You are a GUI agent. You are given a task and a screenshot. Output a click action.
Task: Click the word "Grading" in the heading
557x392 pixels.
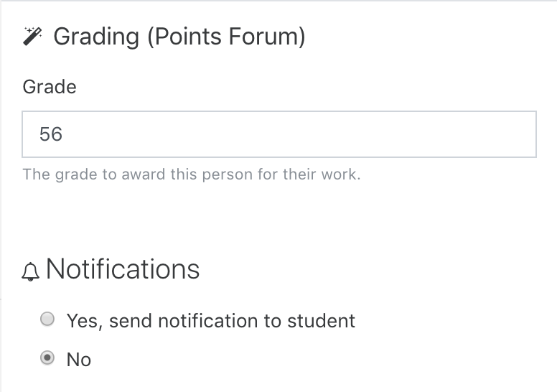click(96, 37)
